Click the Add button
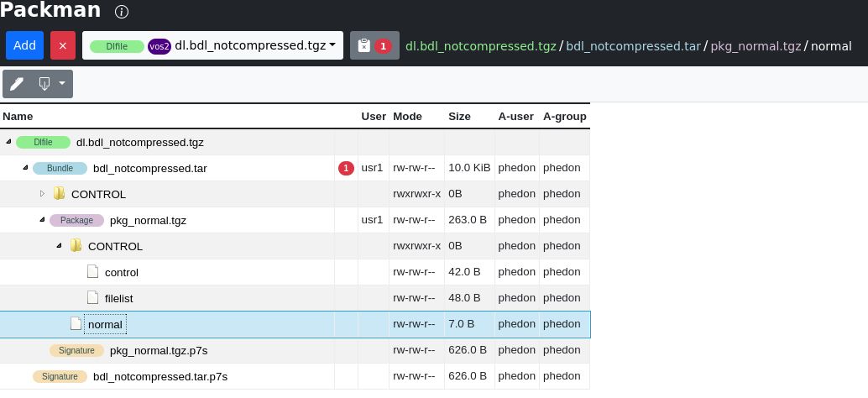Image resolution: width=868 pixels, height=398 pixels. [24, 45]
